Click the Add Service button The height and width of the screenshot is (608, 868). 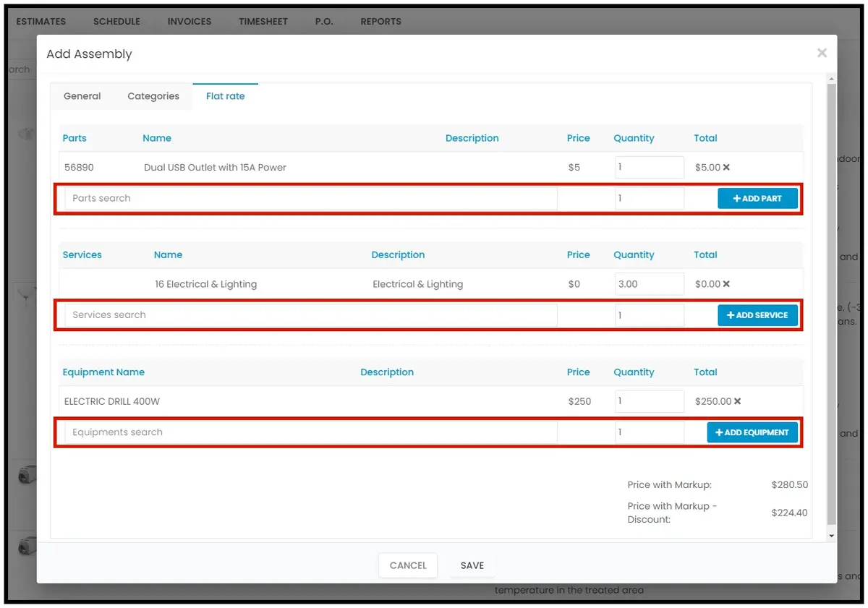click(x=757, y=315)
